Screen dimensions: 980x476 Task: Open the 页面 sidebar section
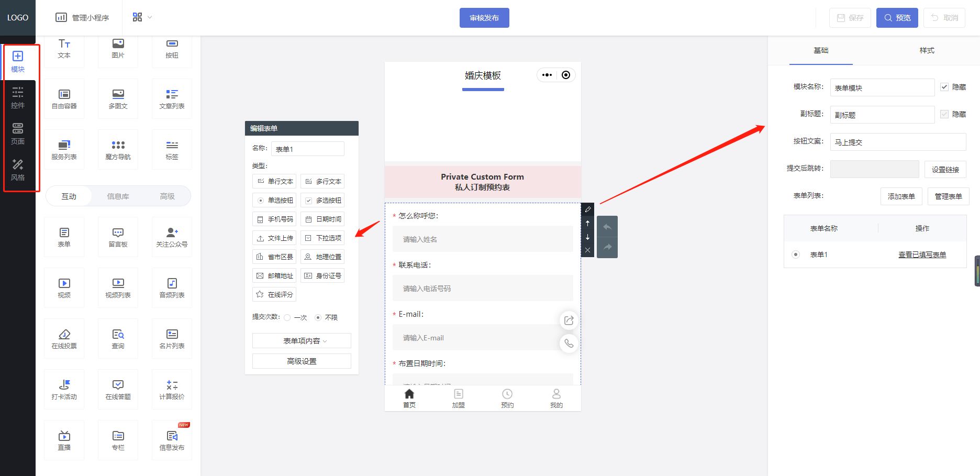click(18, 134)
